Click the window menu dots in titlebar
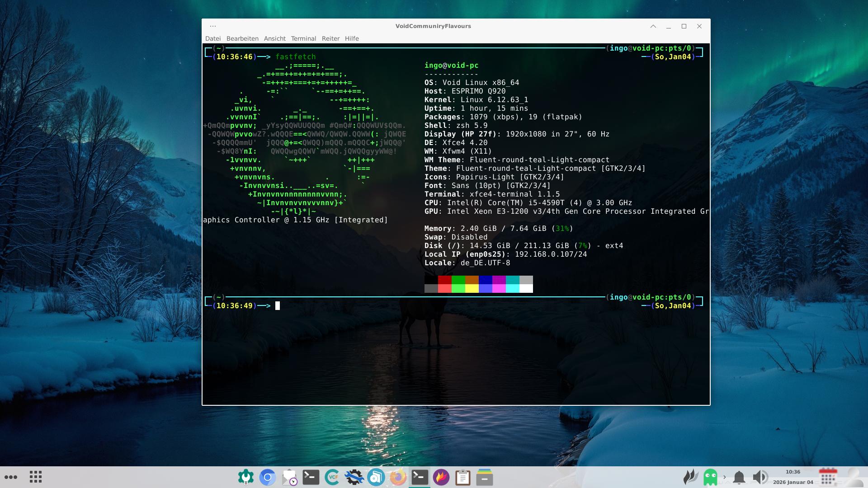This screenshot has height=488, width=868. tap(213, 26)
